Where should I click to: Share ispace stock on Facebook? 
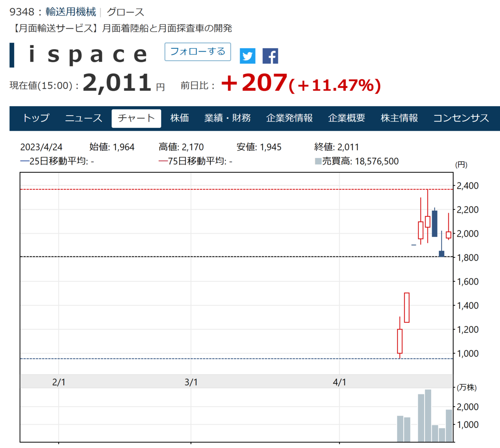click(270, 56)
